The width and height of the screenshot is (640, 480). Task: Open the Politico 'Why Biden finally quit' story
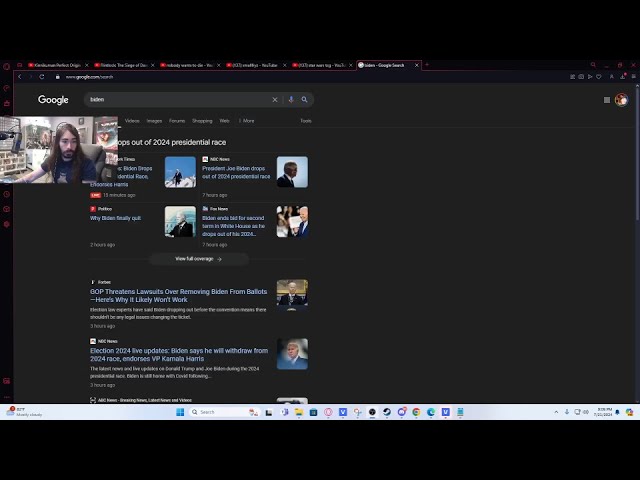tap(115, 218)
